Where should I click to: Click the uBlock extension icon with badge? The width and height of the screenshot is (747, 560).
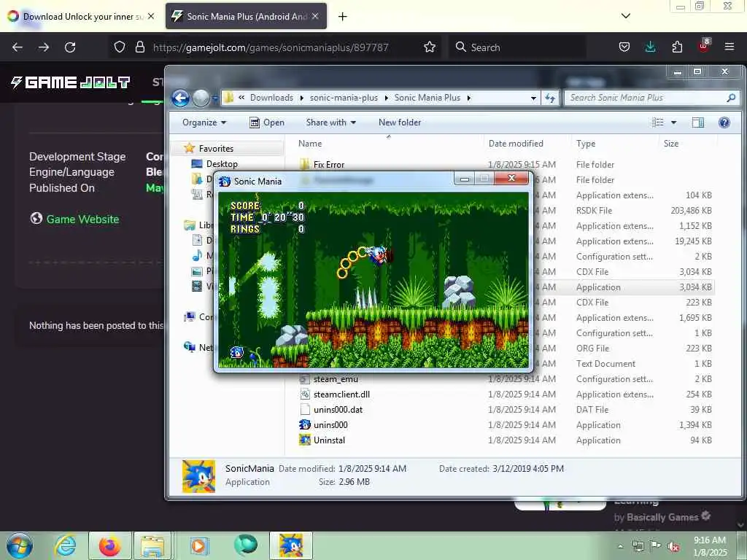pos(704,46)
